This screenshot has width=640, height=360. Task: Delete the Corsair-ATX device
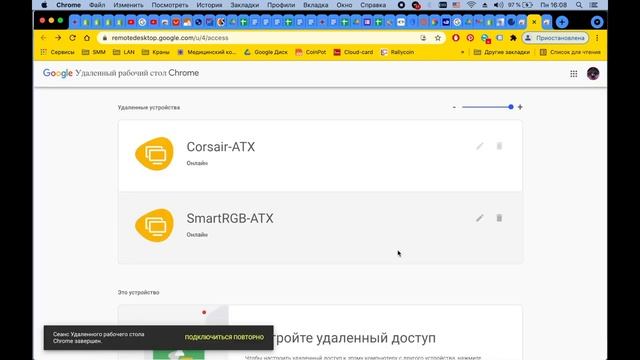499,146
